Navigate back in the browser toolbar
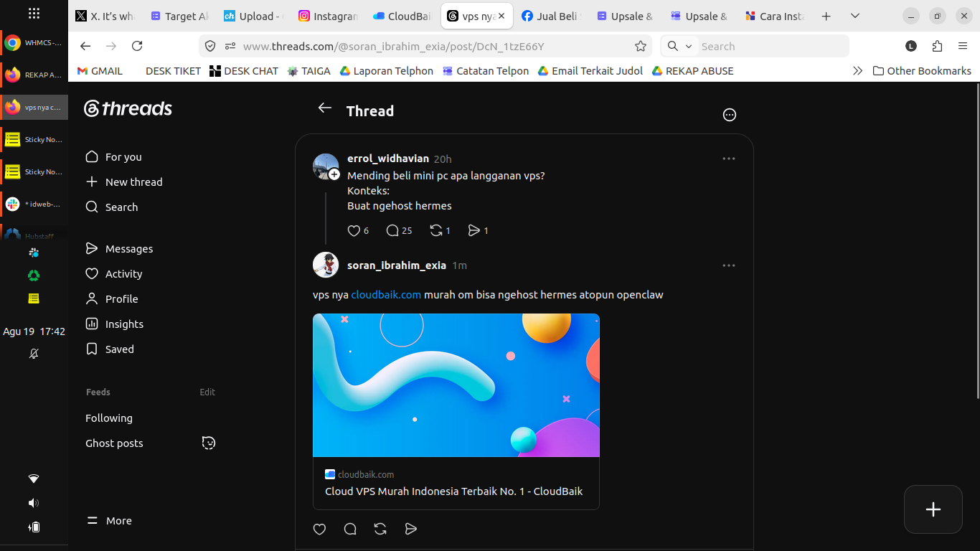Image resolution: width=980 pixels, height=551 pixels. [x=85, y=46]
